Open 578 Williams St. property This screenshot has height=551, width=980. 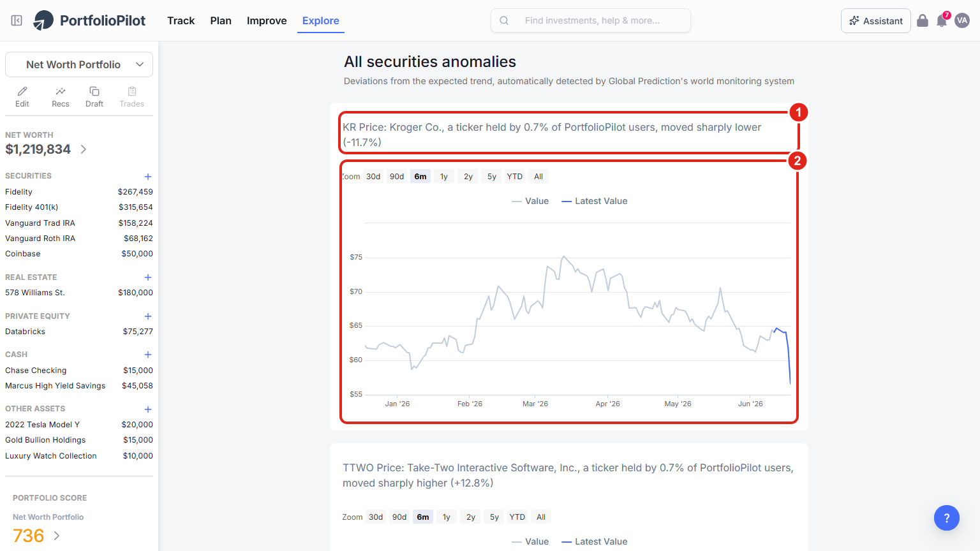coord(79,293)
